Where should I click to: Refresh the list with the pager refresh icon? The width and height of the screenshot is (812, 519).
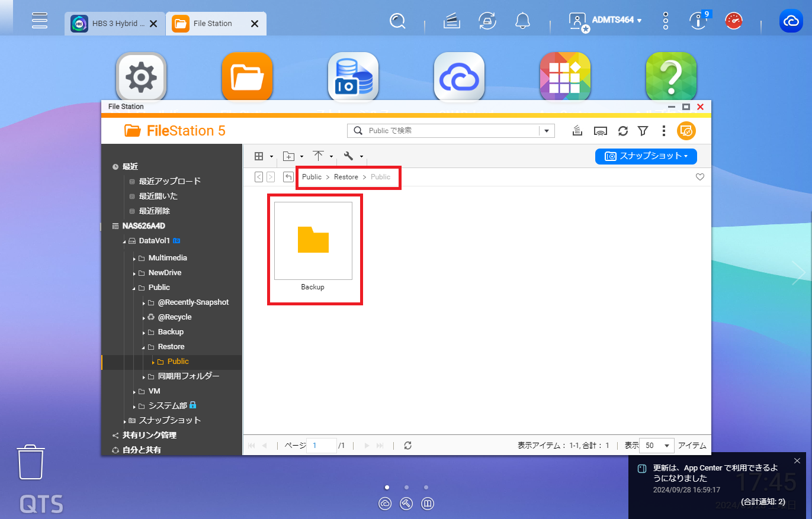click(x=407, y=446)
